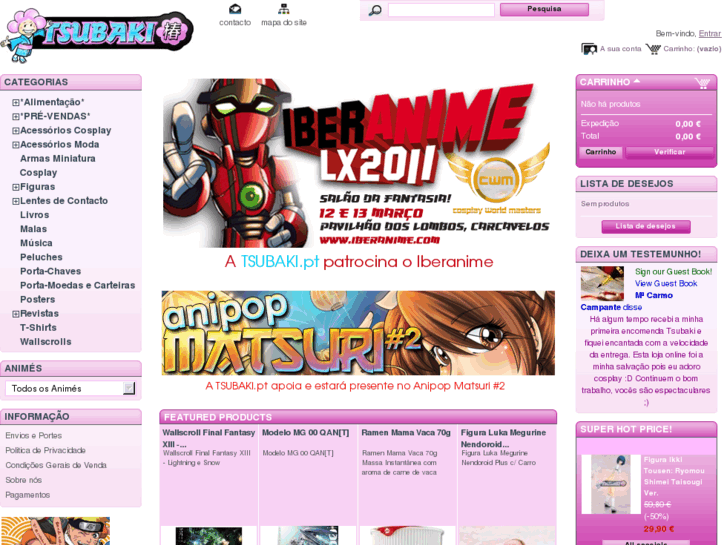Click the Categorias block header
This screenshot has height=545, width=727.
click(x=71, y=82)
